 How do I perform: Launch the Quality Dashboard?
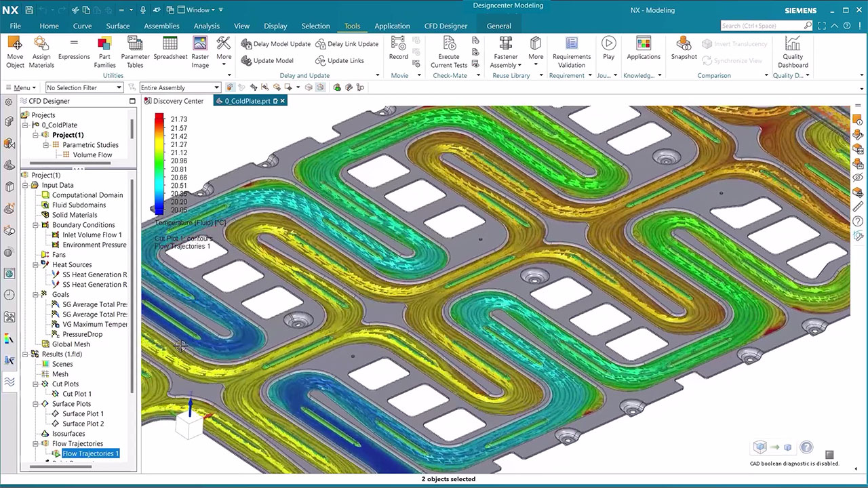(x=793, y=44)
